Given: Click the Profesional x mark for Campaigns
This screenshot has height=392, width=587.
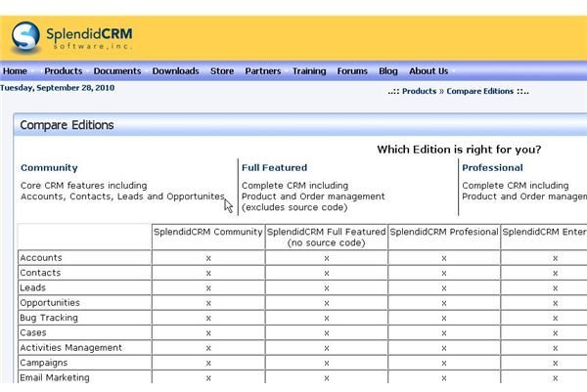Looking at the screenshot, I should [444, 364].
